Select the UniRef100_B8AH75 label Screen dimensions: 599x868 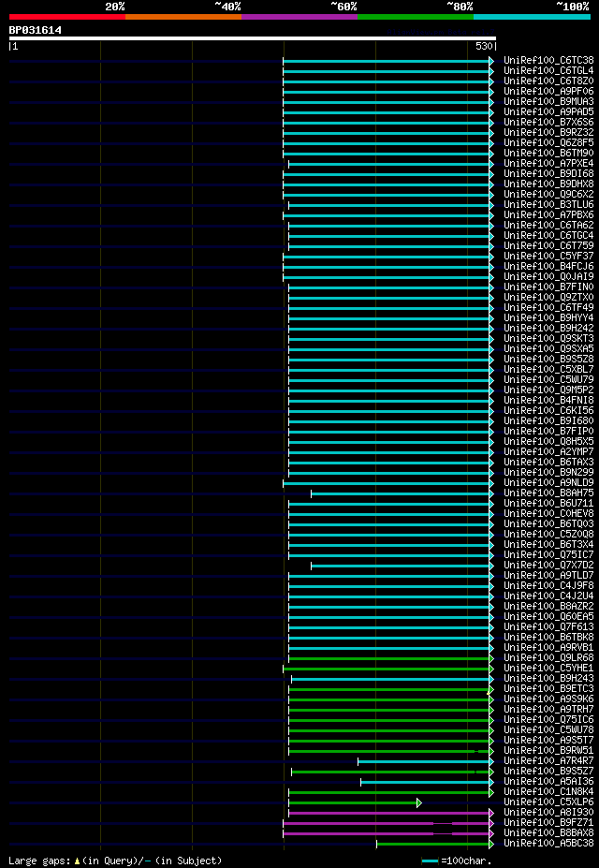[548, 493]
